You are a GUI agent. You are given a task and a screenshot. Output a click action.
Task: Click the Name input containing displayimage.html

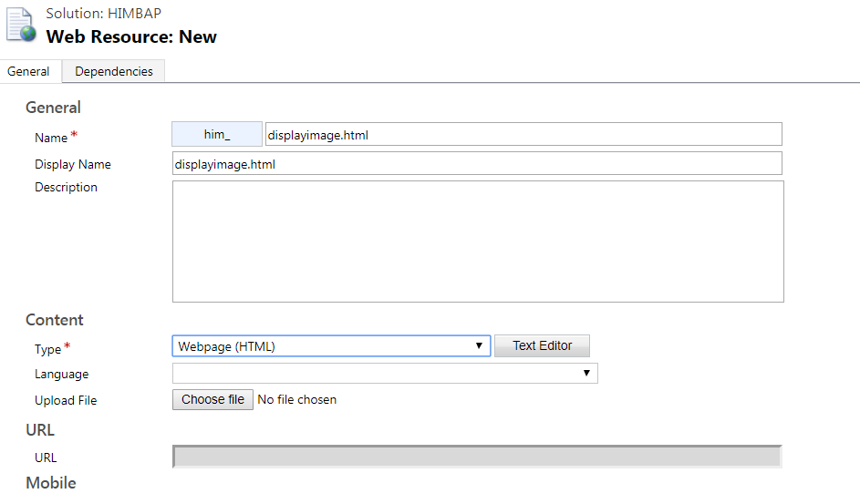523,135
